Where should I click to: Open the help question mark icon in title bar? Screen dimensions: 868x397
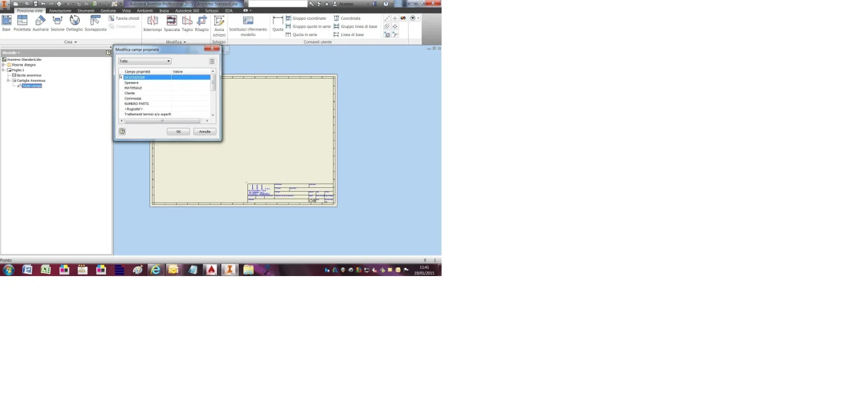click(x=386, y=4)
